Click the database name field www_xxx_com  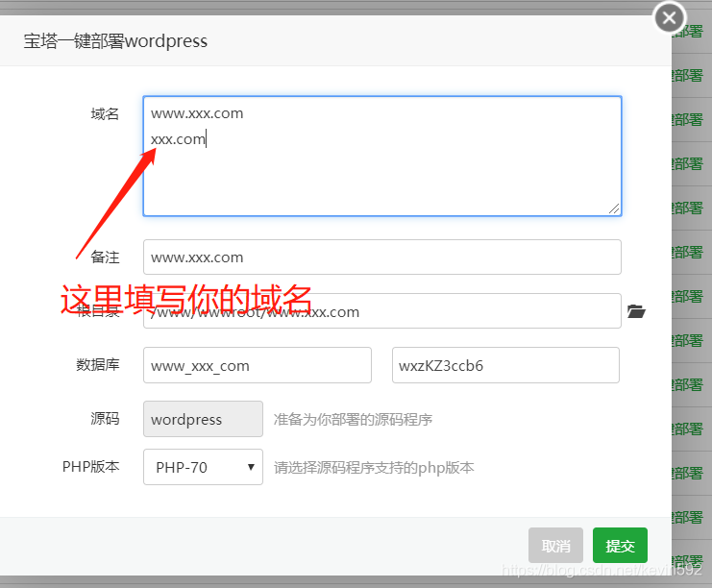258,365
